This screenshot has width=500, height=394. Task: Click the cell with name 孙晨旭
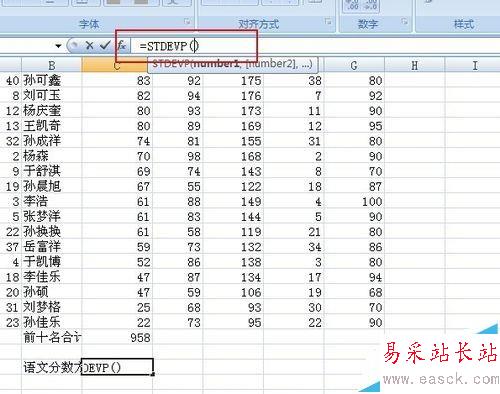(x=52, y=186)
